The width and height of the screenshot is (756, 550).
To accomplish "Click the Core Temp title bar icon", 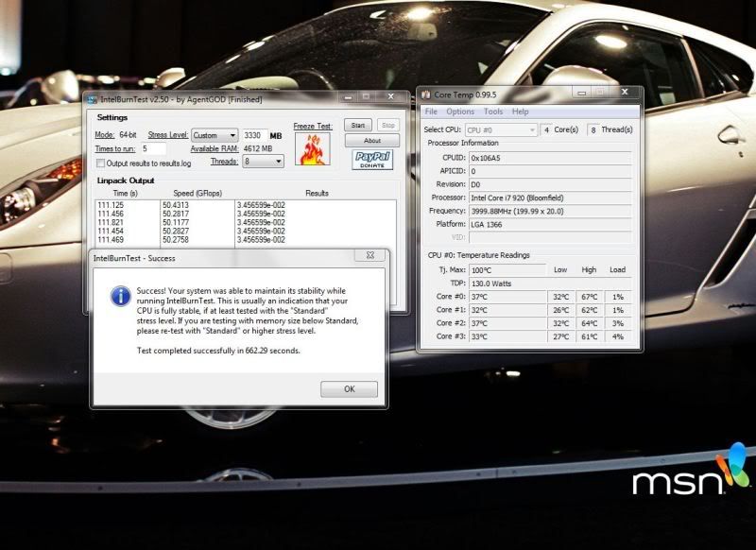I will [x=426, y=95].
